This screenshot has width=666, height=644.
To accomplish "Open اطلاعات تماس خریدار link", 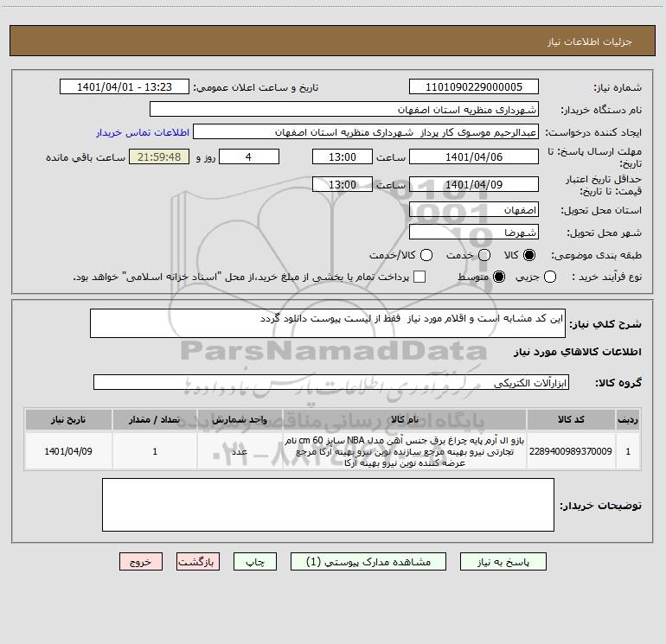I will coord(143,132).
